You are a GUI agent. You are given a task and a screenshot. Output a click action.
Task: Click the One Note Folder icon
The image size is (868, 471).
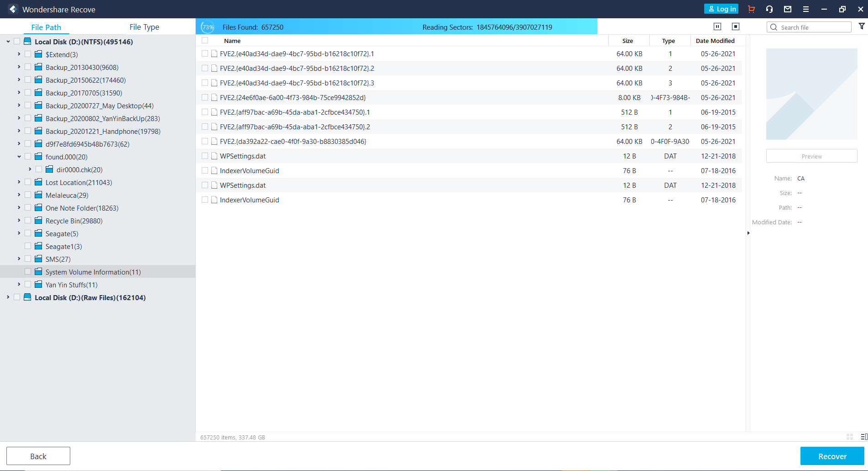[x=38, y=207]
